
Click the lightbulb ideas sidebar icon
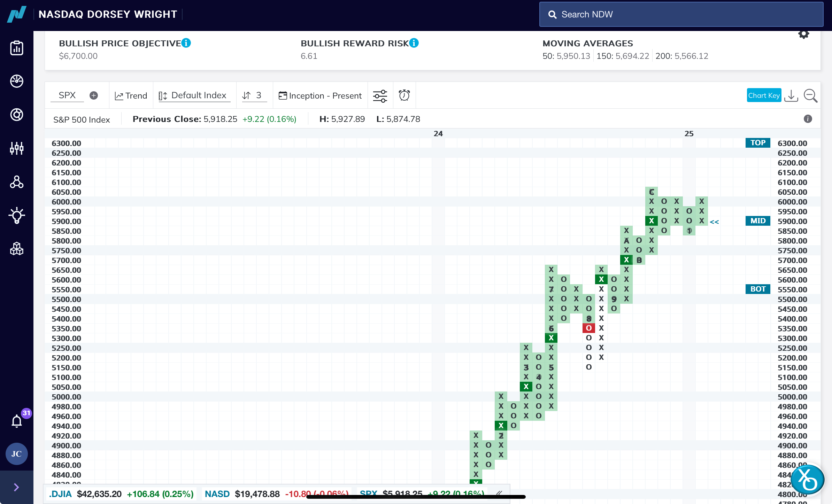pos(17,216)
